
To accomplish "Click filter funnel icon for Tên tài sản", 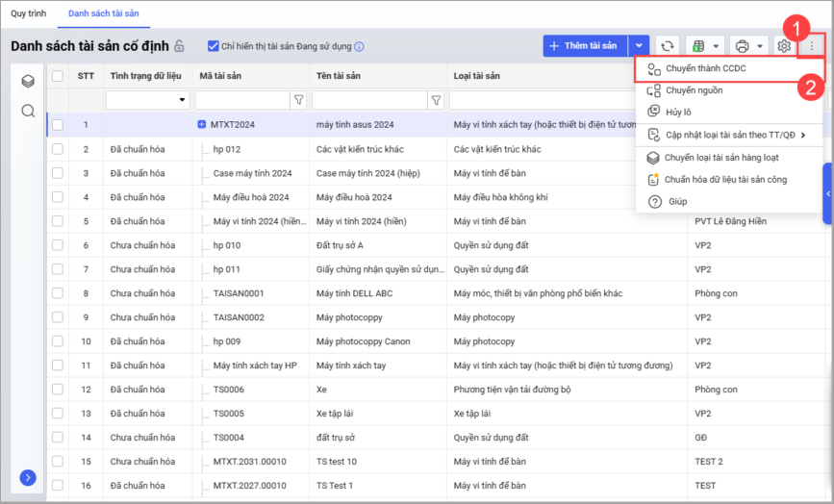I will (x=436, y=100).
